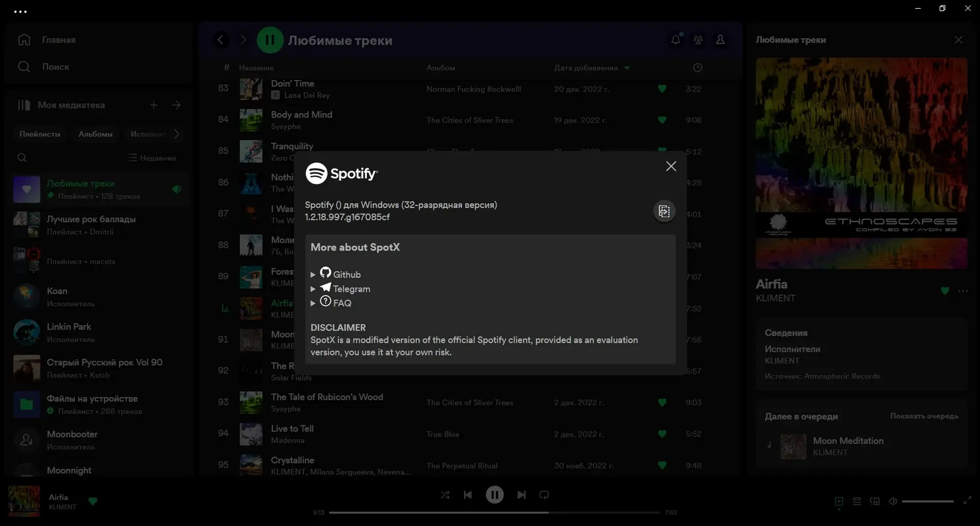Screen dimensions: 980x526
Task: Open the user profile menu icon
Action: [720, 39]
